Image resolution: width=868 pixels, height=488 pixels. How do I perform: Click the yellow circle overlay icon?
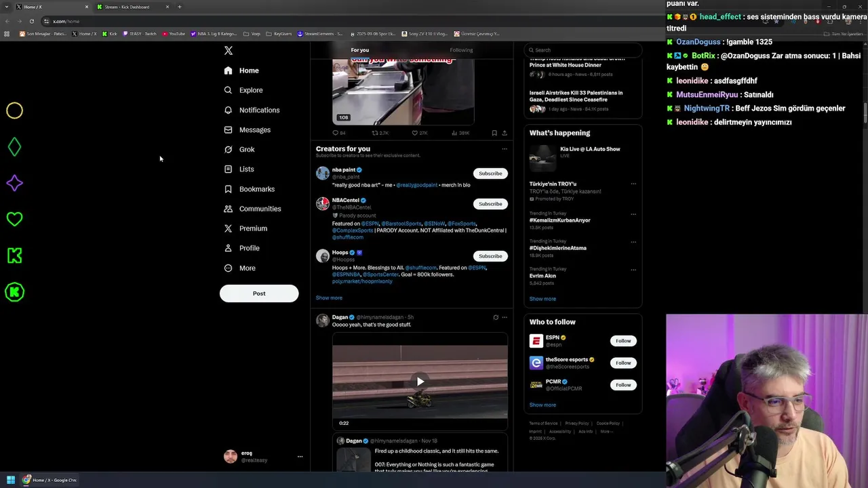pos(14,110)
